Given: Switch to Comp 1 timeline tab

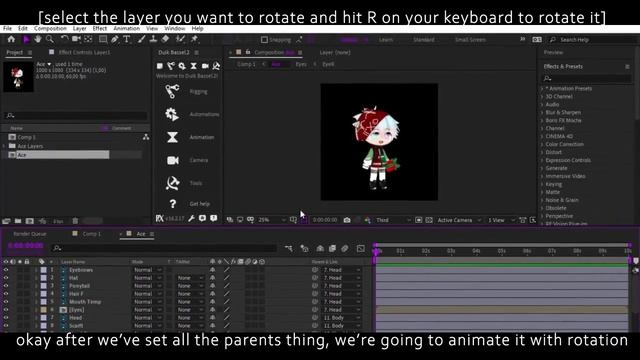Looking at the screenshot, I should (x=91, y=234).
